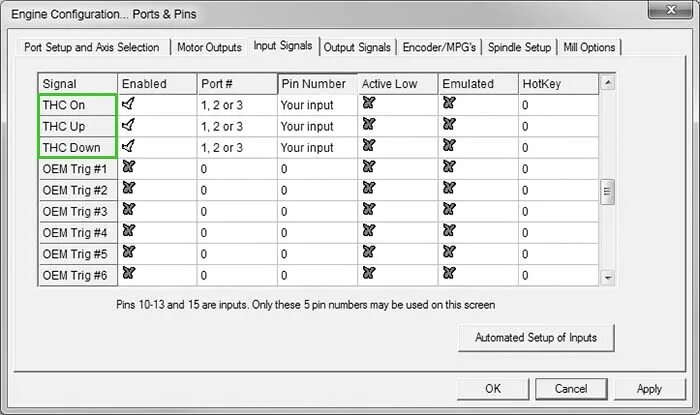The width and height of the screenshot is (700, 415).
Task: Toggle the Enabled checkmark for THC On
Action: pos(128,104)
